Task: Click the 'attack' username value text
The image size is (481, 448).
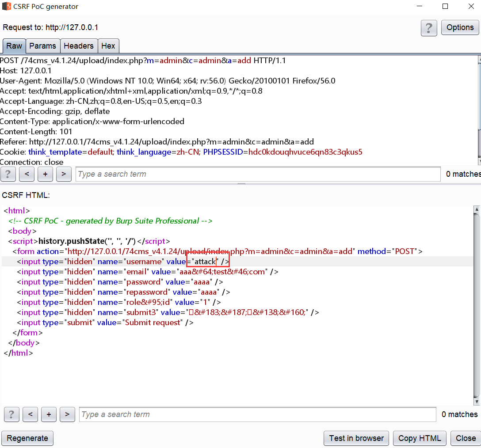Action: click(205, 262)
